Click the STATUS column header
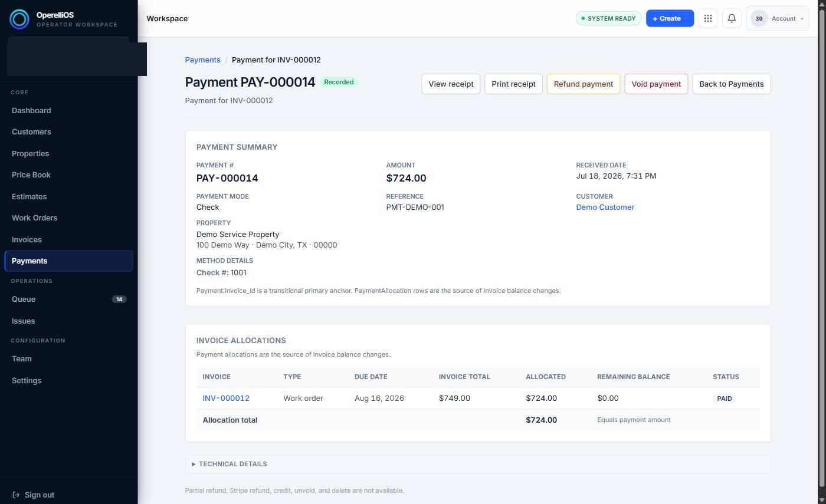 pos(726,377)
